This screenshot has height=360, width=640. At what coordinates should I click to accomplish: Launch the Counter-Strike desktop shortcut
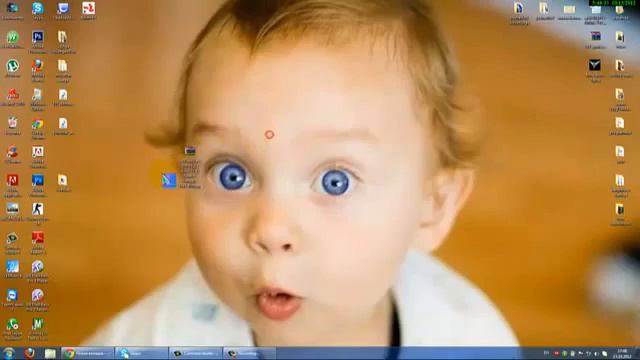(x=38, y=209)
